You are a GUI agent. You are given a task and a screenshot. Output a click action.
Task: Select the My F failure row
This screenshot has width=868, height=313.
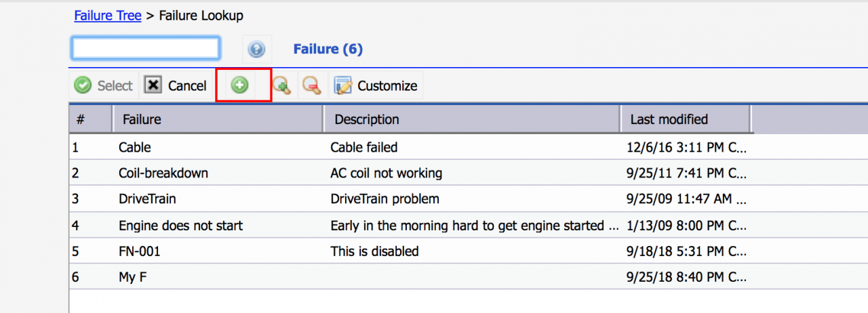pyautogui.click(x=468, y=277)
